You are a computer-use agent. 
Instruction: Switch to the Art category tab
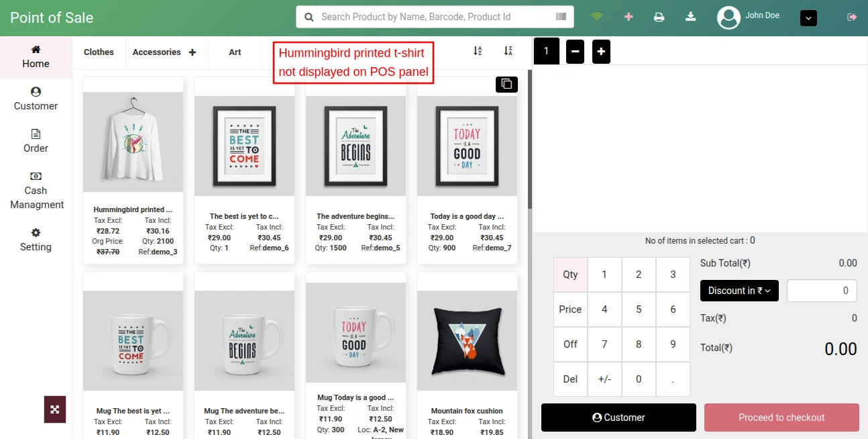point(234,52)
